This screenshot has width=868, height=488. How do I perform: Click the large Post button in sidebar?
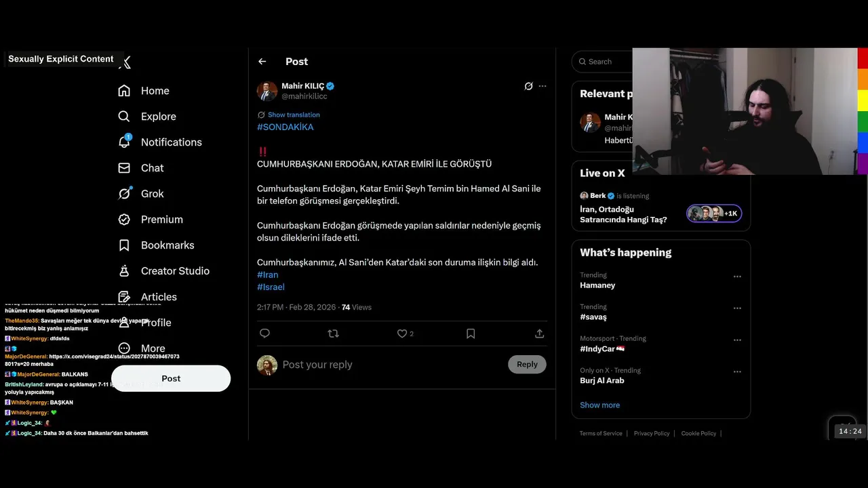(171, 378)
